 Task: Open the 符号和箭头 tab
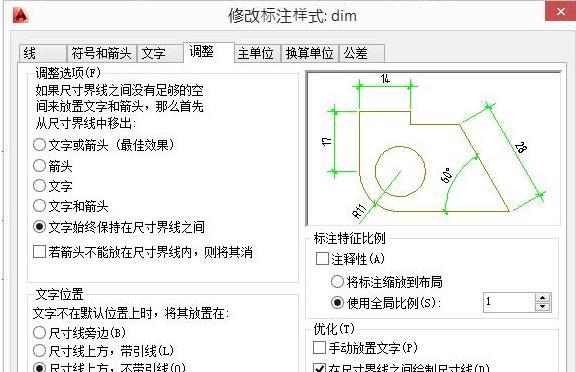[x=101, y=53]
